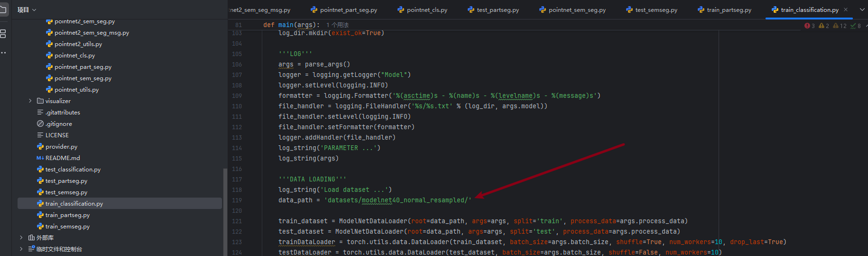The height and width of the screenshot is (256, 868).
Task: Open .gitignore file
Action: click(x=59, y=124)
